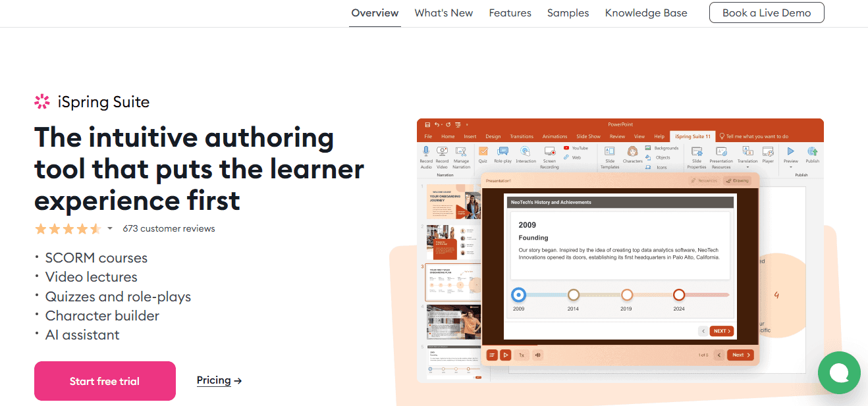868x406 pixels.
Task: Open the green chat widget bubble
Action: [x=839, y=373]
